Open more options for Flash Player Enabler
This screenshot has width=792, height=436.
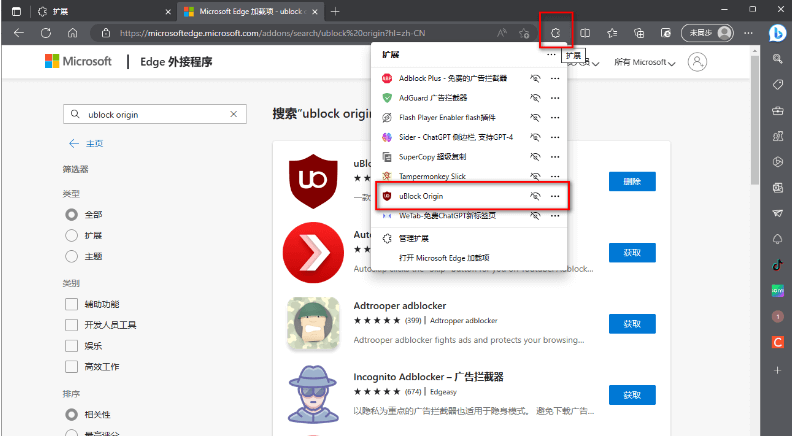point(555,117)
